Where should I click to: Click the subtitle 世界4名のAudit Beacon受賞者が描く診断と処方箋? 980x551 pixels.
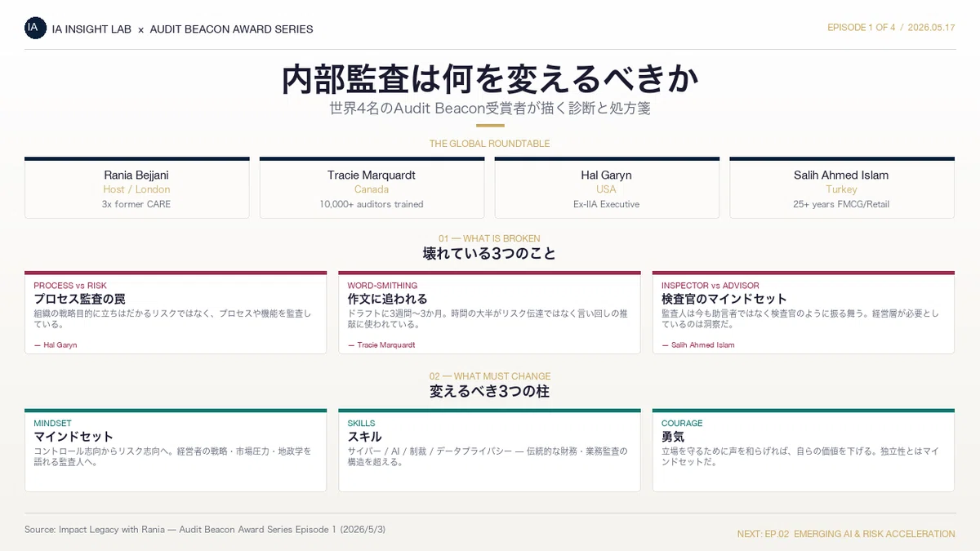pos(490,109)
